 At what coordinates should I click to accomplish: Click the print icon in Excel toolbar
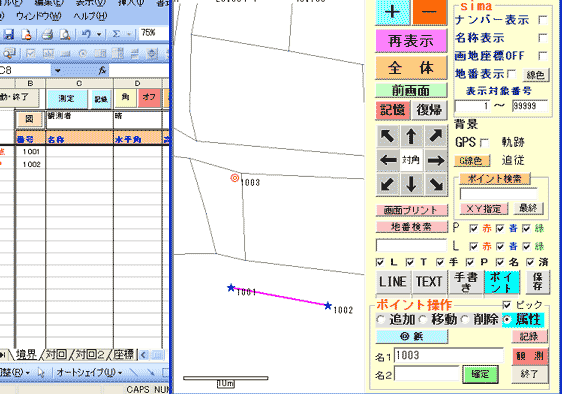point(47,34)
